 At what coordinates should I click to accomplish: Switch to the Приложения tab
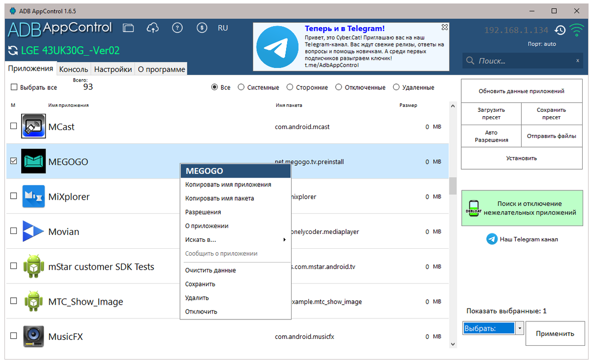(31, 68)
